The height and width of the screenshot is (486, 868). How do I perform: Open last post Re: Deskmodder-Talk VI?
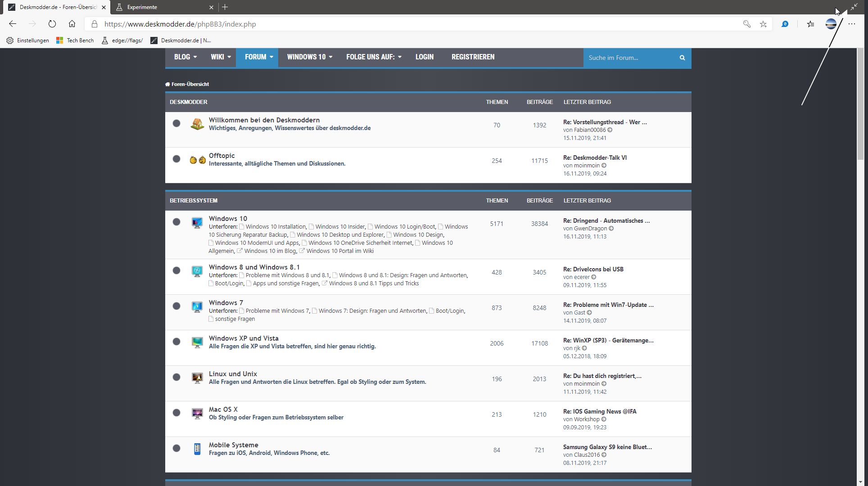595,158
